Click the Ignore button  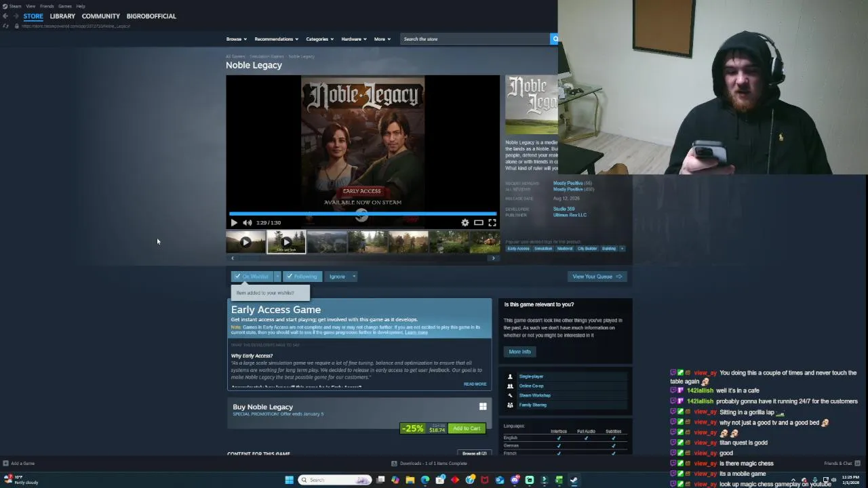(x=337, y=277)
